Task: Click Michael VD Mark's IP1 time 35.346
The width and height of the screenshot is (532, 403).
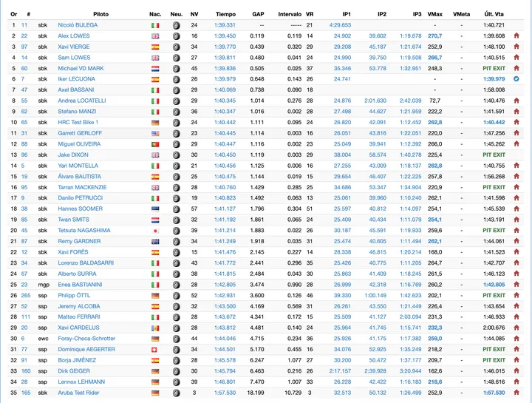Action: (x=342, y=68)
